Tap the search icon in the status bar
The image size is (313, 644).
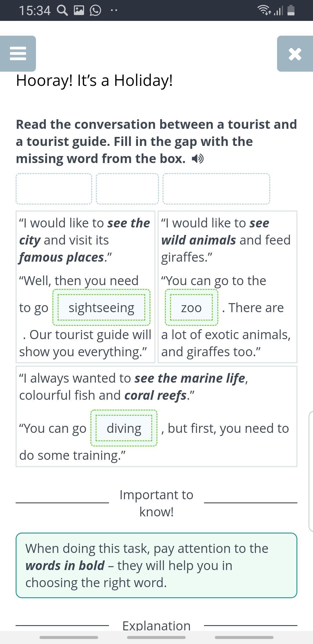[x=62, y=11]
